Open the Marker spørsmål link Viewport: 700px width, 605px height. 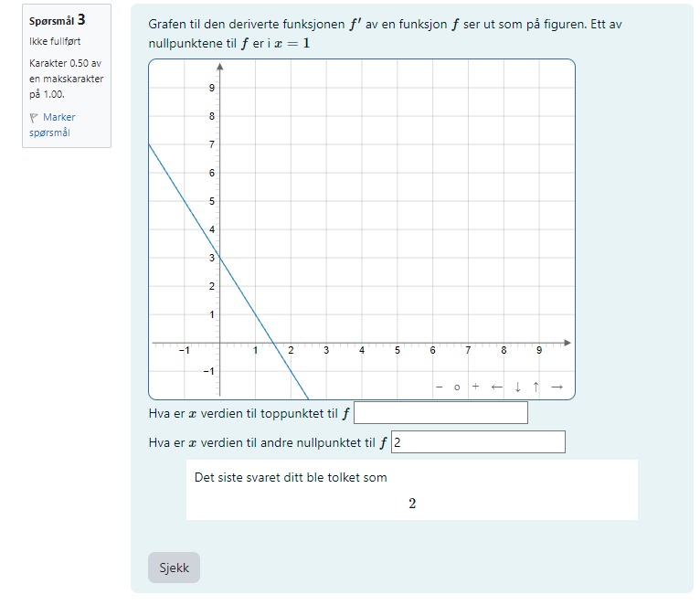coord(52,124)
